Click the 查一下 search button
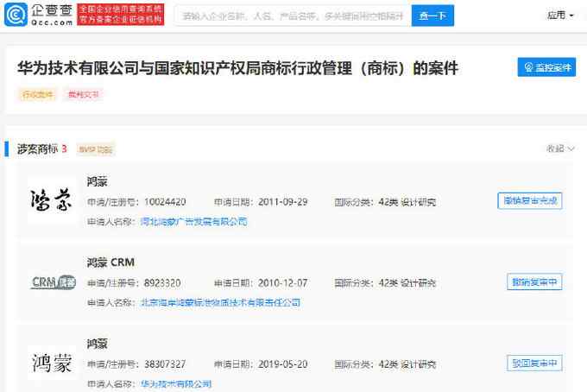Screen dimensions: 587x392 [x=432, y=16]
